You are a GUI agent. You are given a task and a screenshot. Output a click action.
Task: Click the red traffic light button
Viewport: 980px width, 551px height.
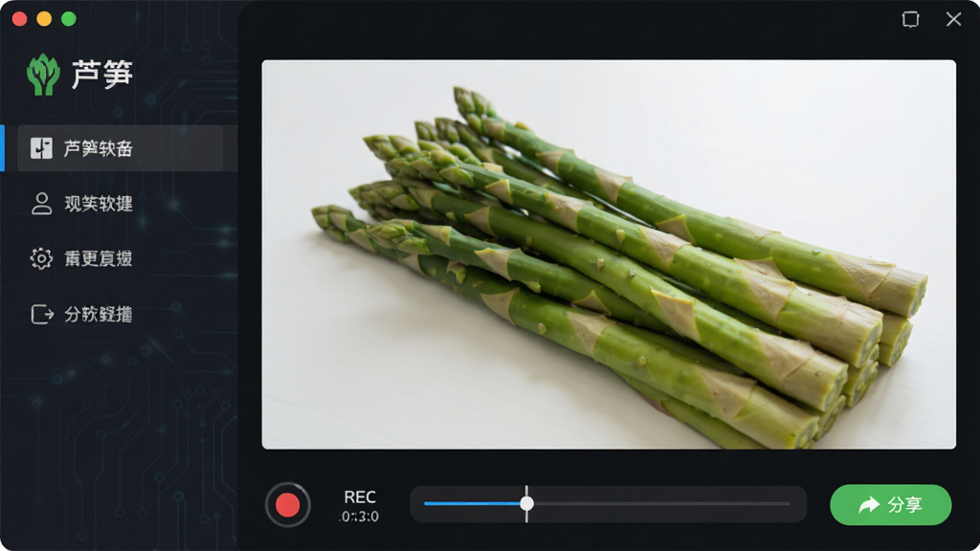point(19,19)
